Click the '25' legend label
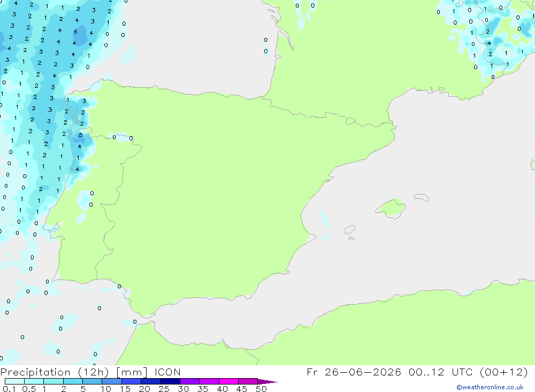The width and height of the screenshot is (535, 392). 164,389
